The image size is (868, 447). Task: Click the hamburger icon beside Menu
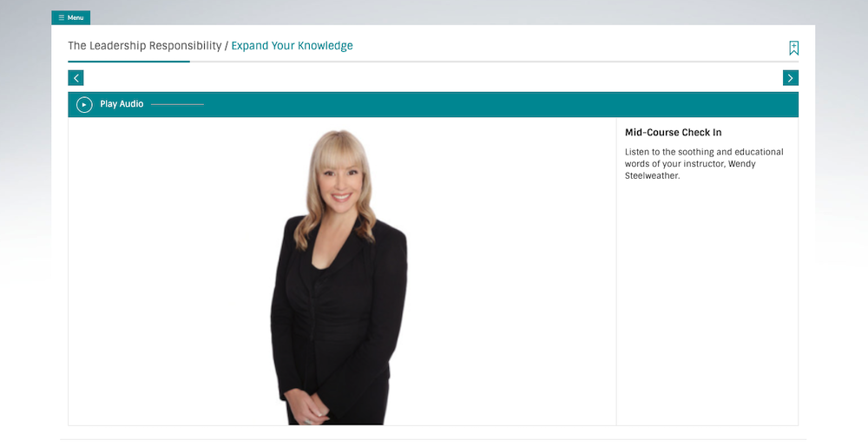[x=62, y=17]
